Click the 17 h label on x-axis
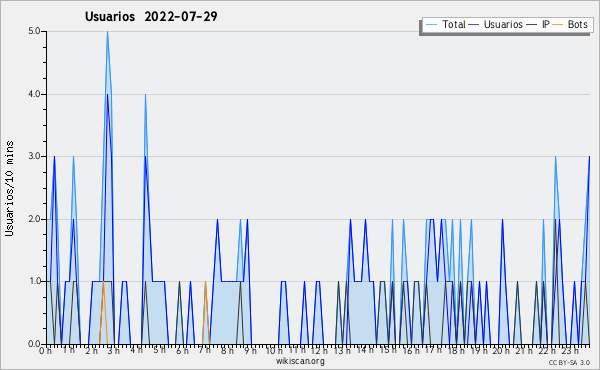The image size is (600, 370). (x=432, y=350)
